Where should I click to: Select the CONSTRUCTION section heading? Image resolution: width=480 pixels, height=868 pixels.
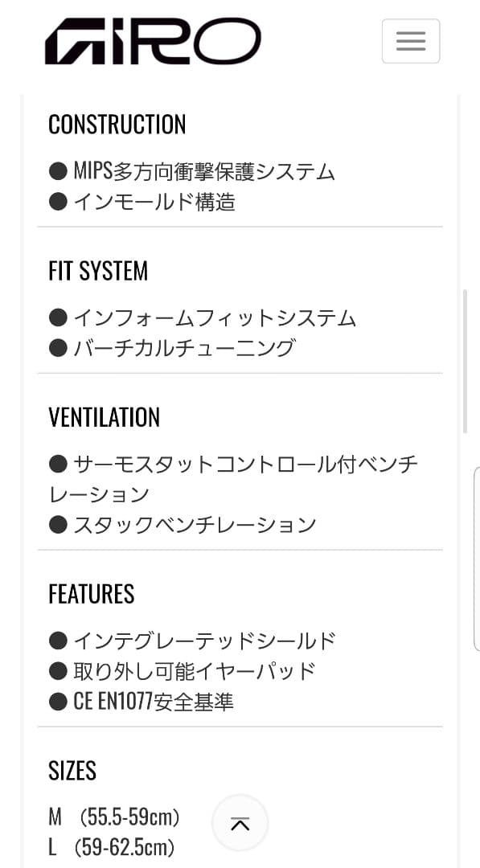(x=117, y=125)
